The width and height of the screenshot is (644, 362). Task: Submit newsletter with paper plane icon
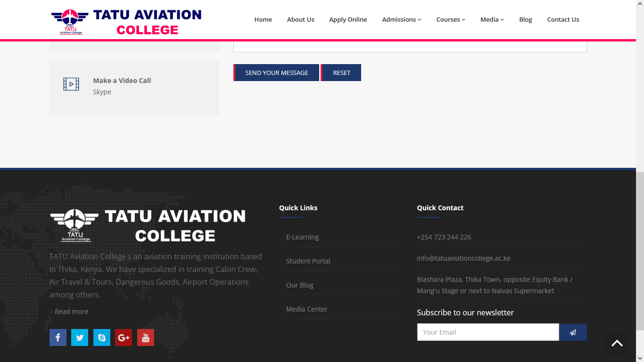coord(573,332)
